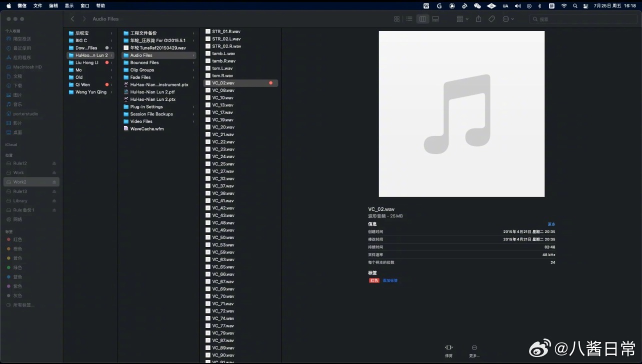Click the music note preview thumbnail
This screenshot has height=364, width=642.
tap(461, 114)
